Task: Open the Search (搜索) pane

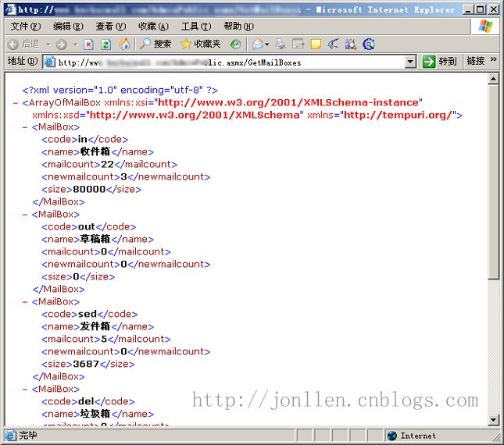Action: pyautogui.click(x=155, y=44)
